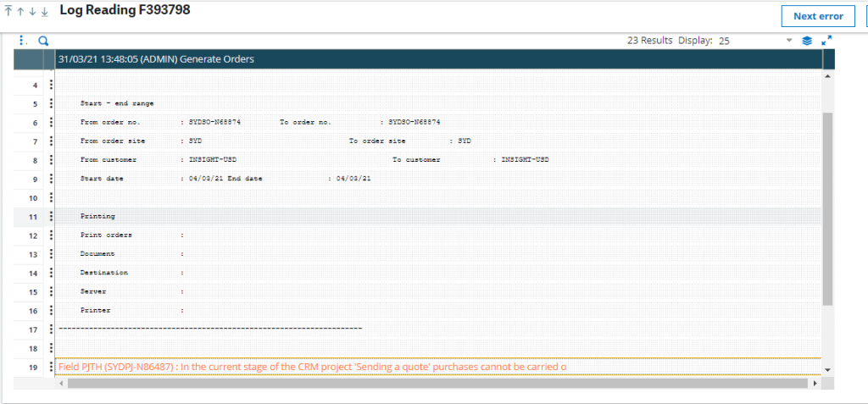Click the vertical scrollbar down arrow
868x404 pixels.
[828, 370]
